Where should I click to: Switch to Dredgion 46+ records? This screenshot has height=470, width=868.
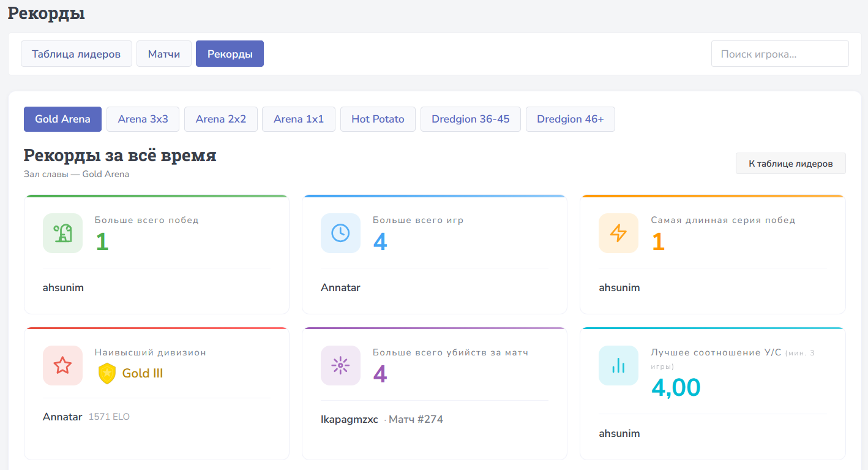coord(570,119)
